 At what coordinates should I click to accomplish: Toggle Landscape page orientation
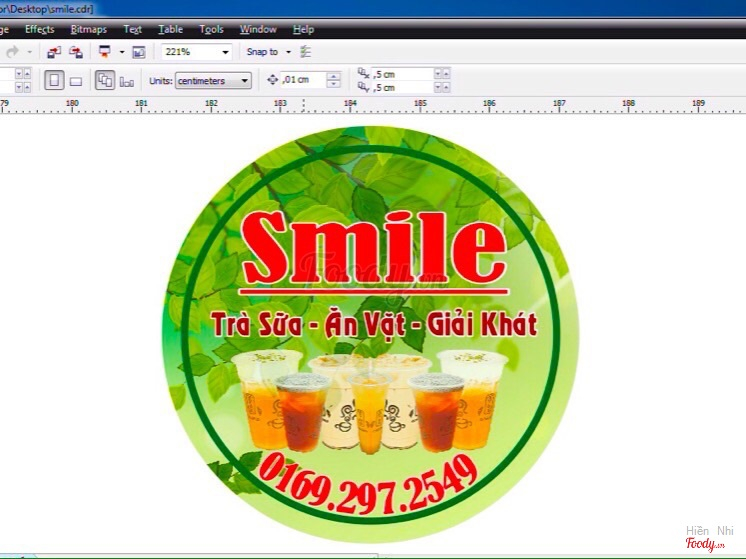[x=75, y=81]
